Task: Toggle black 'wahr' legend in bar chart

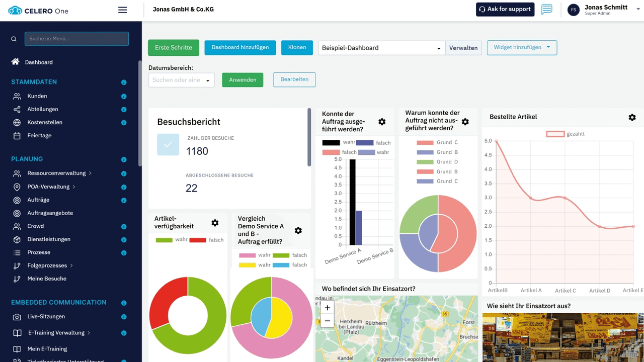Action: (x=339, y=143)
